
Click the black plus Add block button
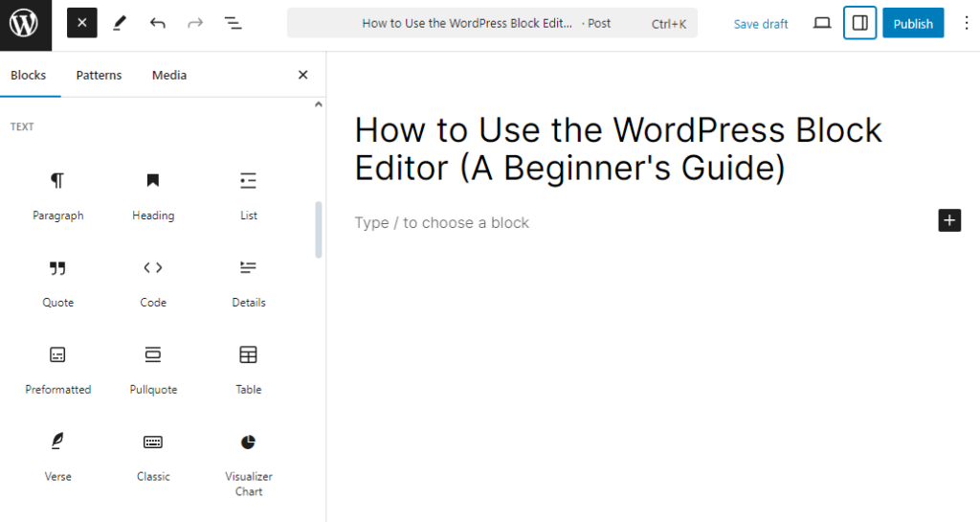(x=949, y=220)
